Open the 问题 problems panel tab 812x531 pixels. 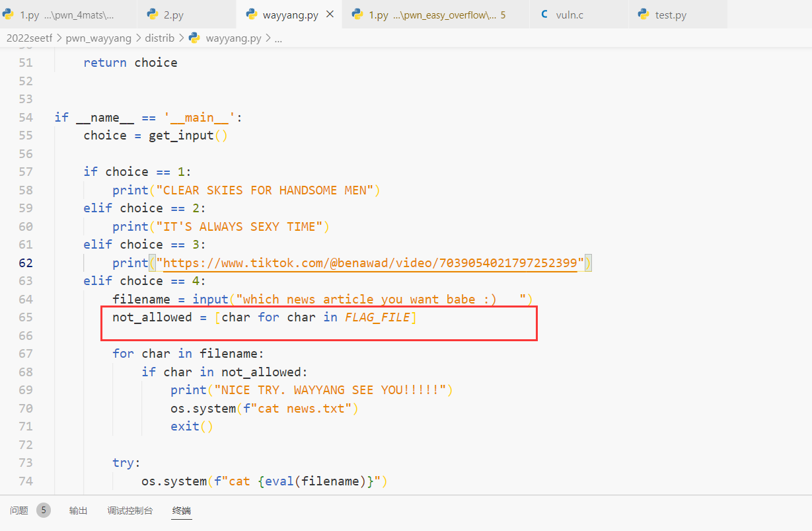[x=19, y=511]
